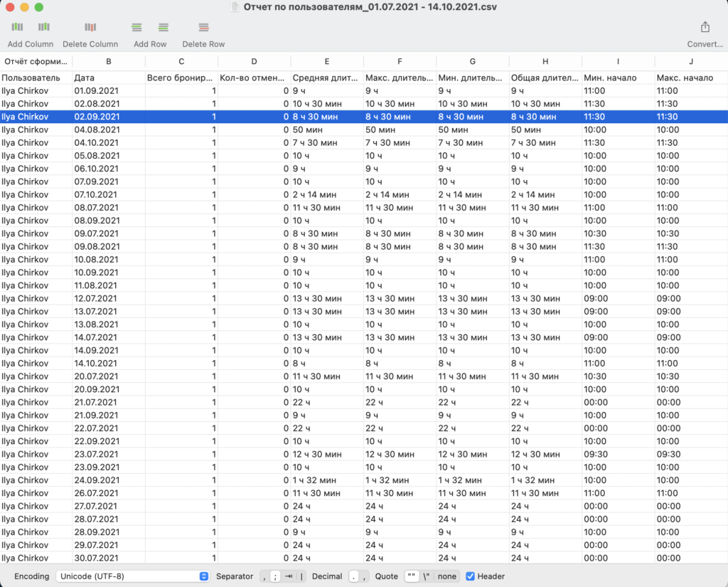Set Quote option to none

tap(446, 576)
